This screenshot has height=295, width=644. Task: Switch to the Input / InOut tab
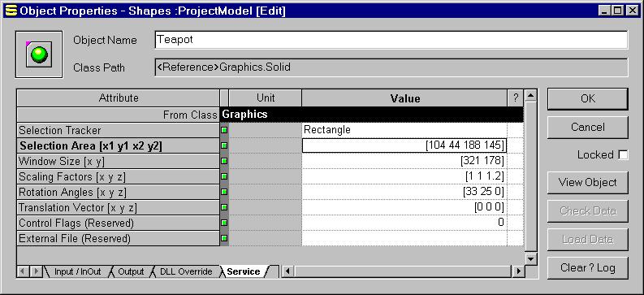pyautogui.click(x=77, y=271)
